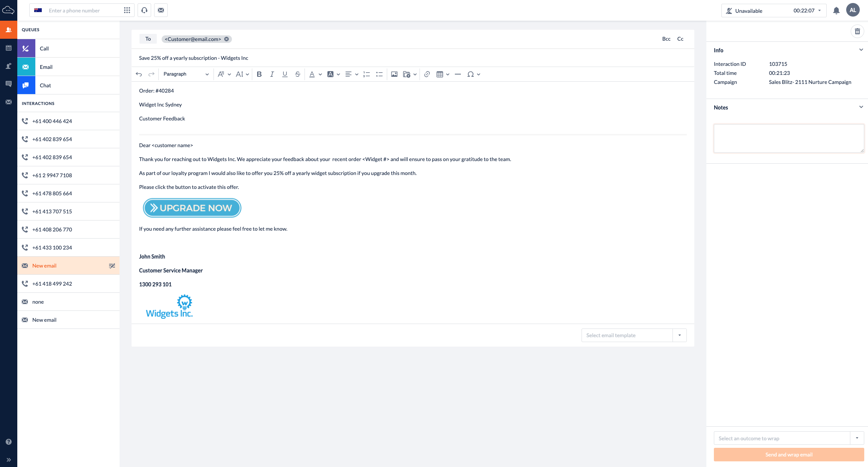
Task: Toggle italic formatting on selected text
Action: pos(272,74)
